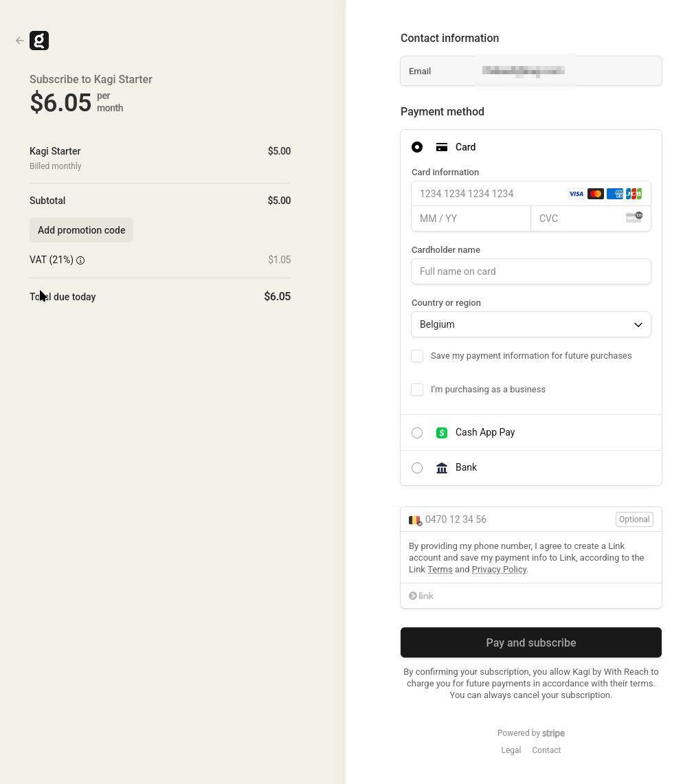Click the Kagi logo icon
The width and height of the screenshot is (683, 784).
(39, 41)
